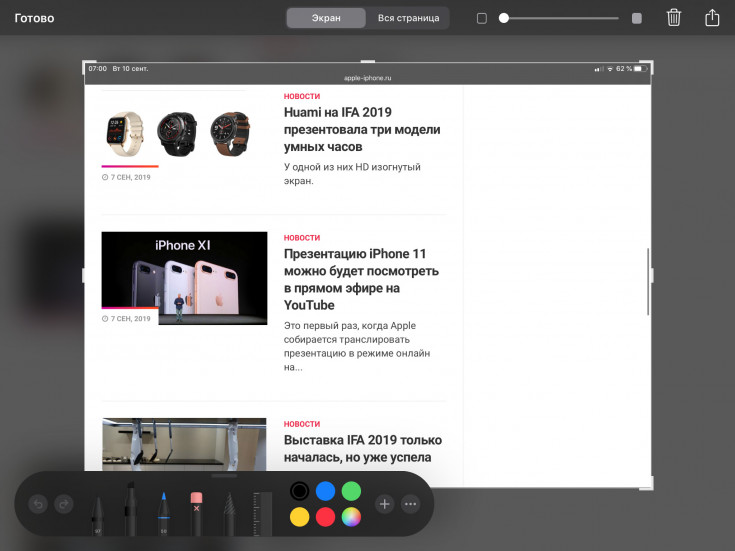Click the 62 % battery indicator
The height and width of the screenshot is (551, 735).
point(631,68)
